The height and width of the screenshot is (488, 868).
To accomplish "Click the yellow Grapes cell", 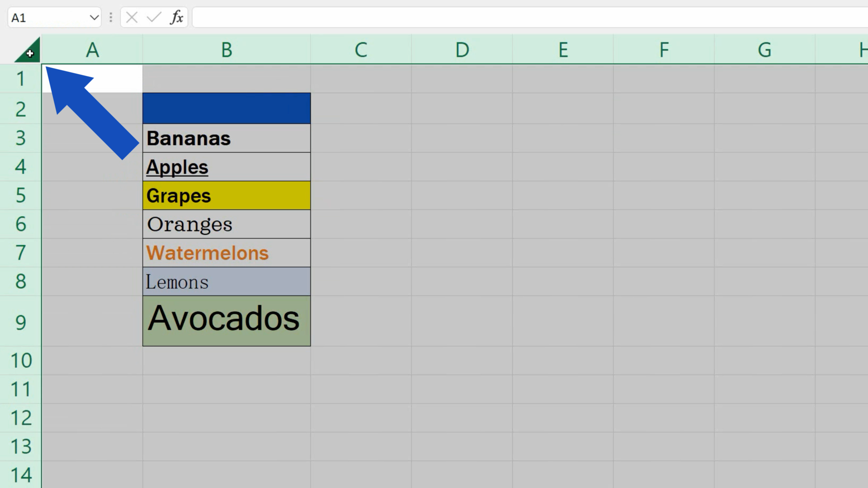I will 226,195.
